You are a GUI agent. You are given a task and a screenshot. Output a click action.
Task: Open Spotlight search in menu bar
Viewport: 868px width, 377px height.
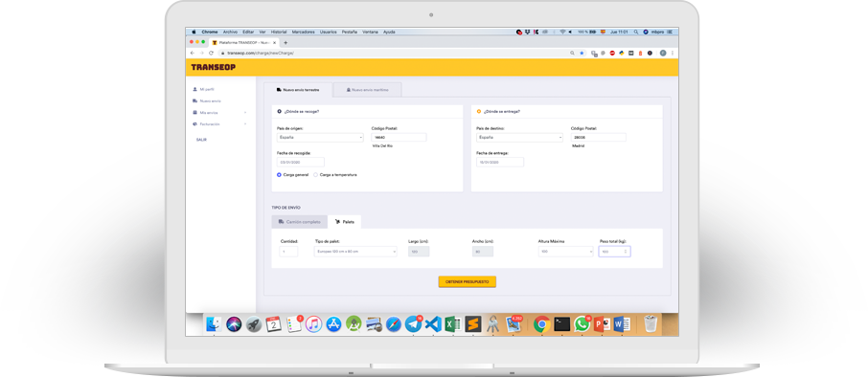[636, 33]
